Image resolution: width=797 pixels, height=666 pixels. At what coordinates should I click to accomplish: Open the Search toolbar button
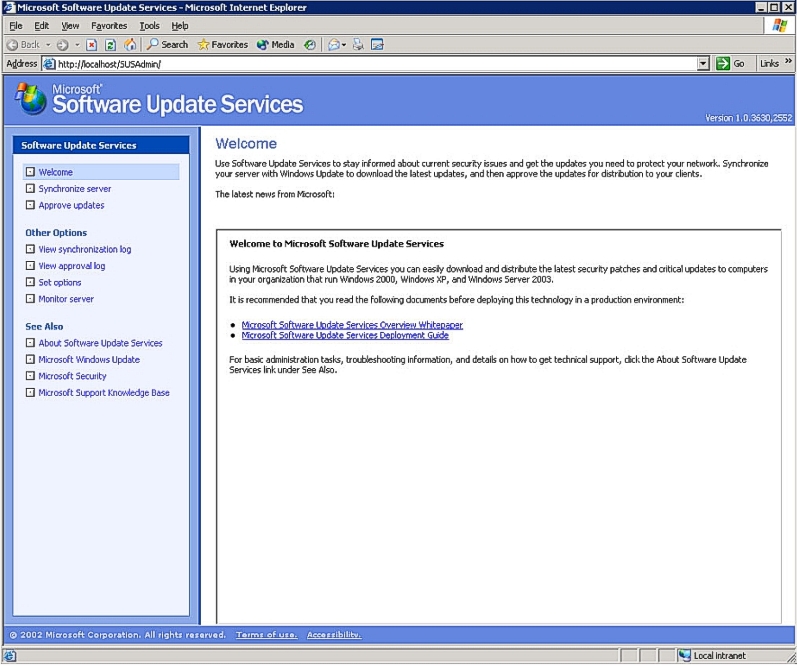click(x=167, y=45)
